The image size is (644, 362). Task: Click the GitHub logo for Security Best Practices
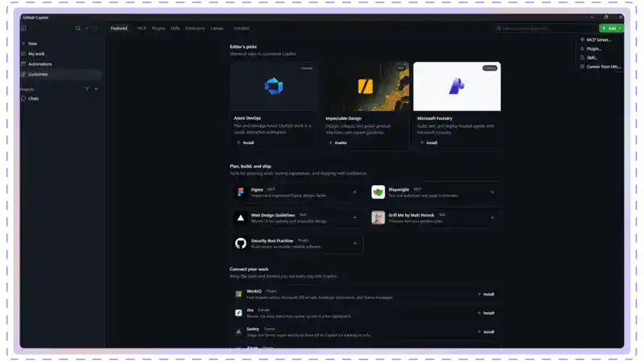pos(241,244)
